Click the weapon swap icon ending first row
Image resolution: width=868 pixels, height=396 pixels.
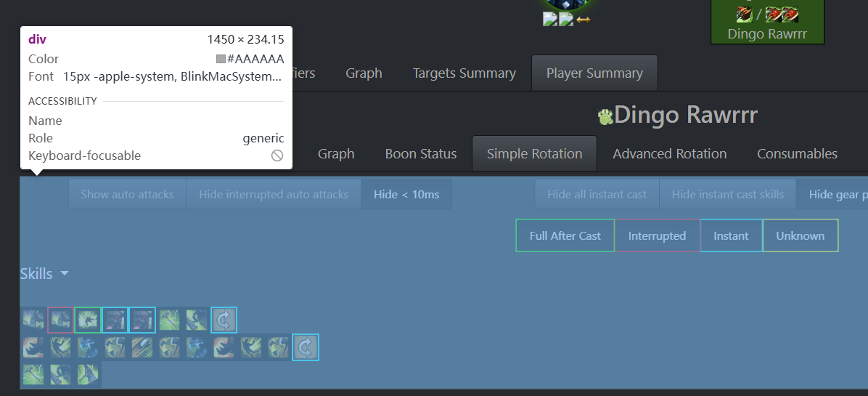coord(224,320)
